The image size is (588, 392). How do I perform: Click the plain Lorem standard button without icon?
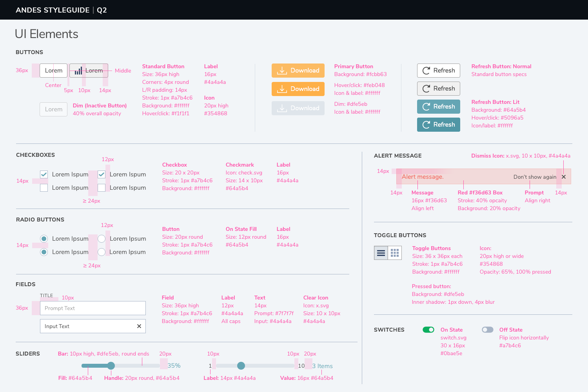(x=53, y=71)
